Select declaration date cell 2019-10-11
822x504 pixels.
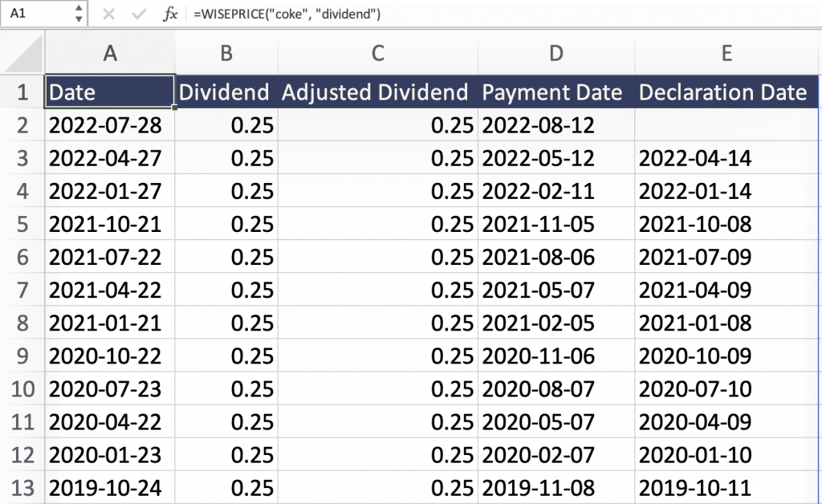click(x=695, y=487)
